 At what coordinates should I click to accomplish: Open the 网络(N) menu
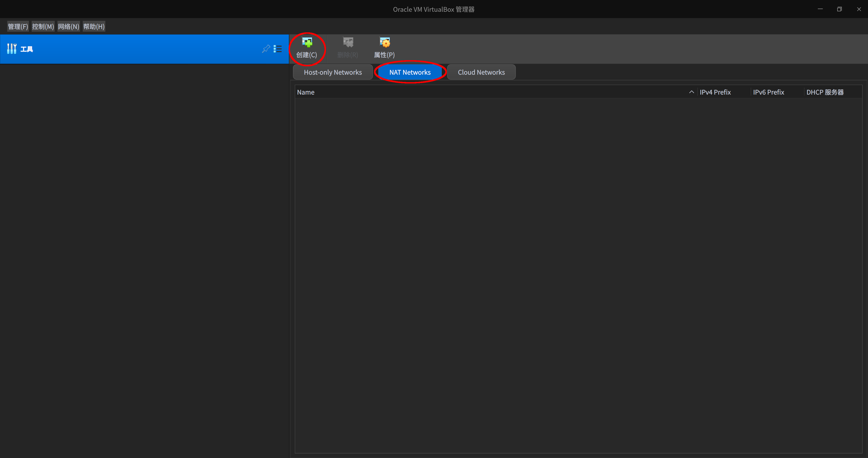pyautogui.click(x=68, y=26)
